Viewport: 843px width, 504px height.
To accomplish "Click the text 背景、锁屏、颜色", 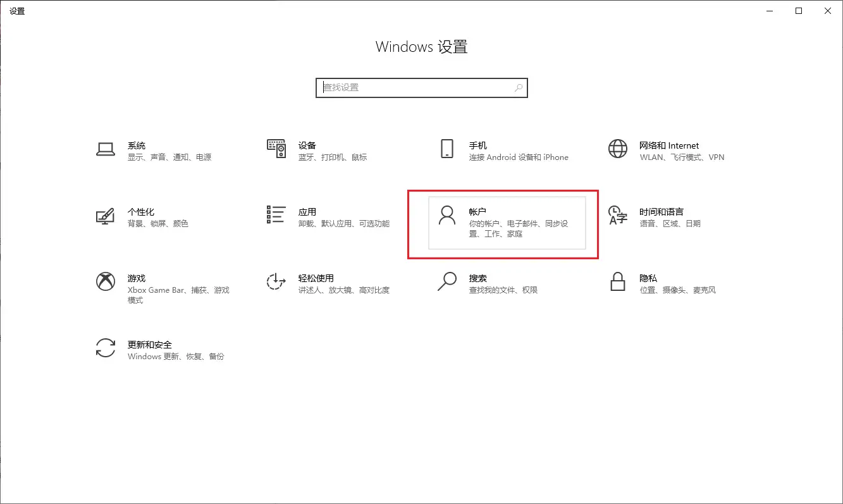I will click(158, 224).
